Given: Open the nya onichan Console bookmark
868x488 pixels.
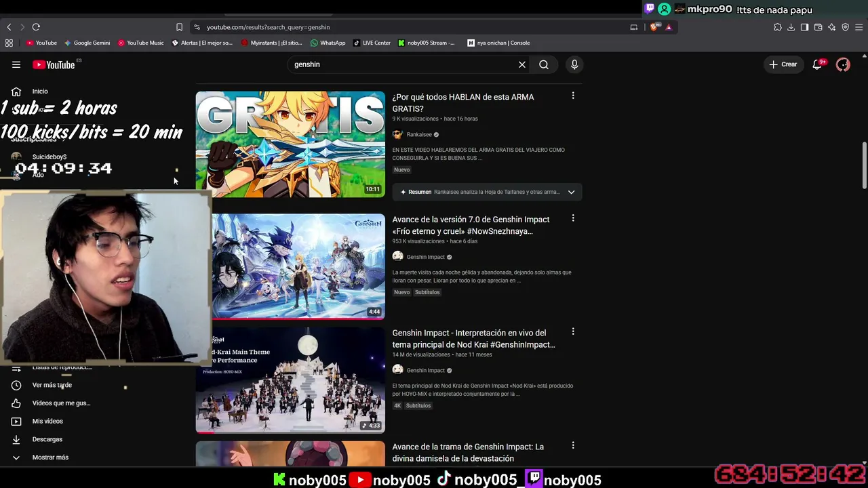Looking at the screenshot, I should click(498, 43).
